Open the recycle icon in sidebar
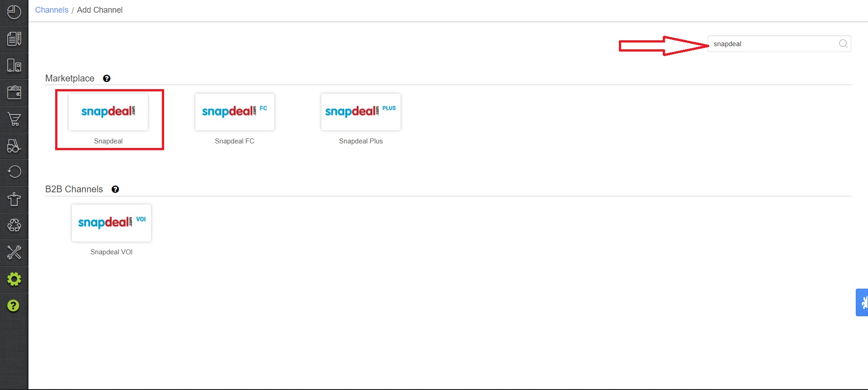868x390 pixels. click(x=14, y=225)
